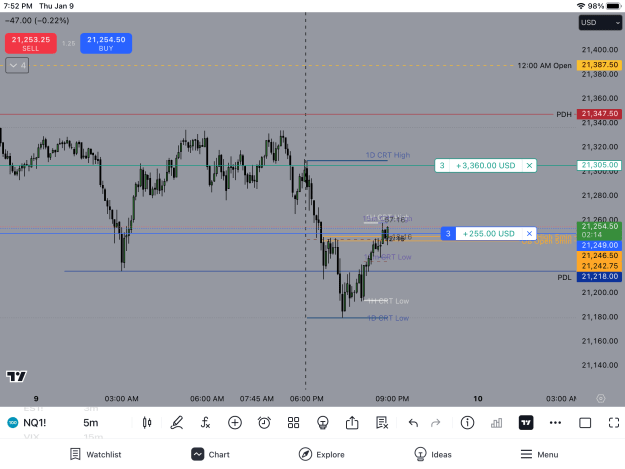Tap the 21,400.00 price axis label
625x469 pixels.
pyautogui.click(x=600, y=50)
